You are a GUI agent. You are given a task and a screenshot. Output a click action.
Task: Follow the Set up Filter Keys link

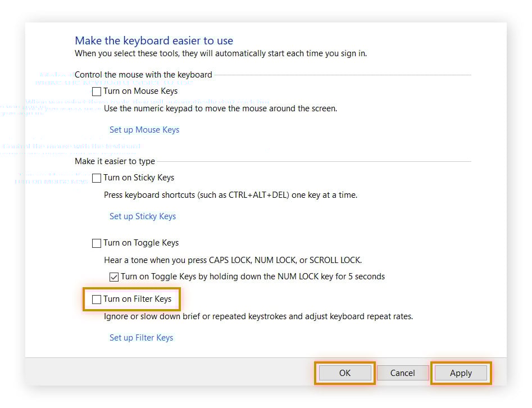(x=141, y=338)
